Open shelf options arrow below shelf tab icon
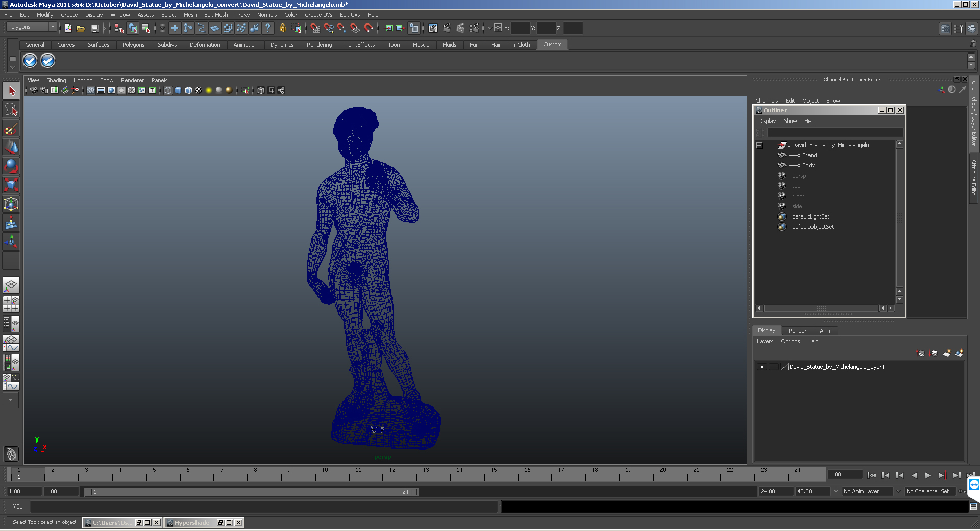This screenshot has width=980, height=531. pos(13,67)
